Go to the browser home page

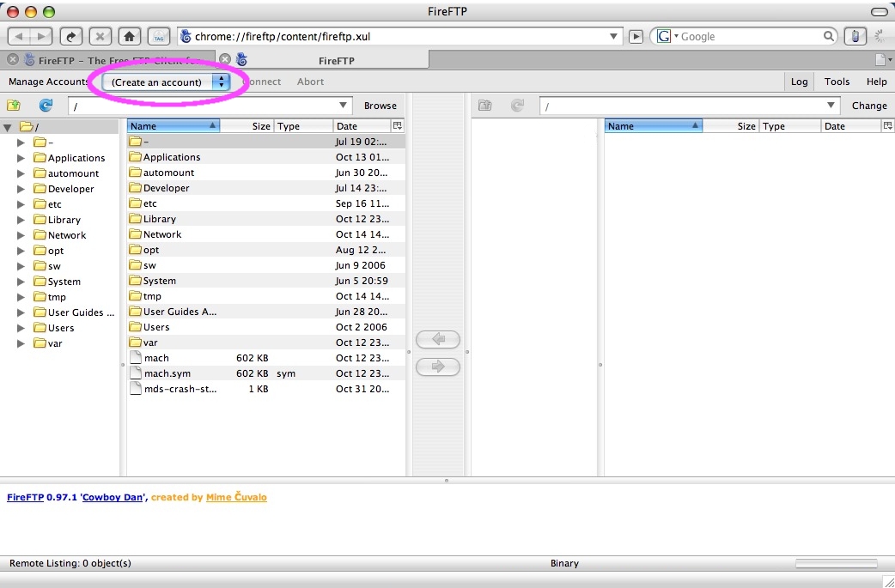130,37
